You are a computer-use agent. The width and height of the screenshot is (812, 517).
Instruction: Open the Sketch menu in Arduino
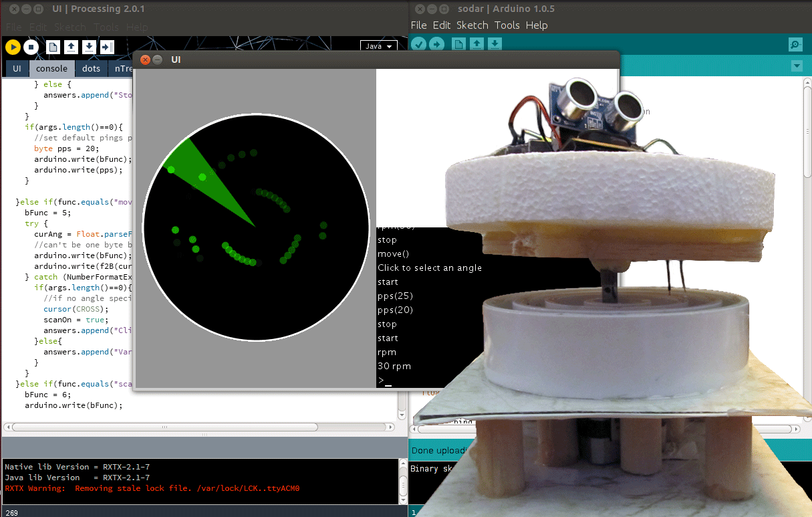tap(472, 25)
